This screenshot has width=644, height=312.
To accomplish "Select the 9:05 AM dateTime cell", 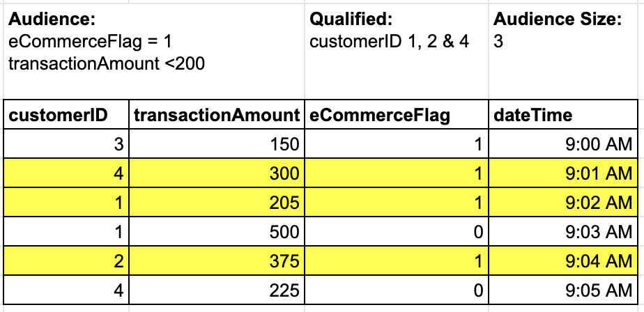I will pos(562,289).
